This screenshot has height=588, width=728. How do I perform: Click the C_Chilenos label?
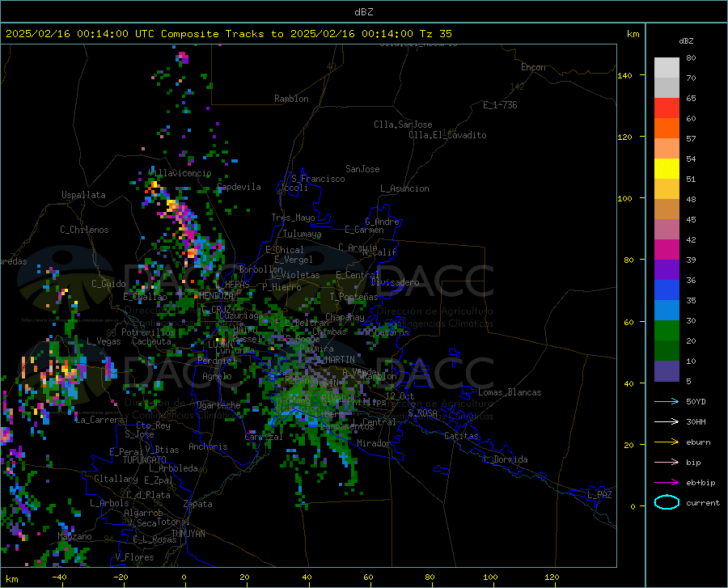point(84,230)
